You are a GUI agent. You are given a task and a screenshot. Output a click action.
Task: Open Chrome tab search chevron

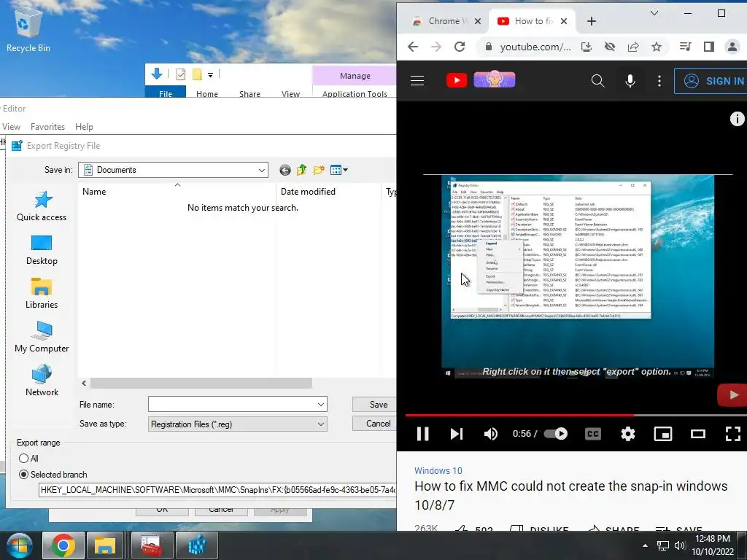tap(654, 13)
